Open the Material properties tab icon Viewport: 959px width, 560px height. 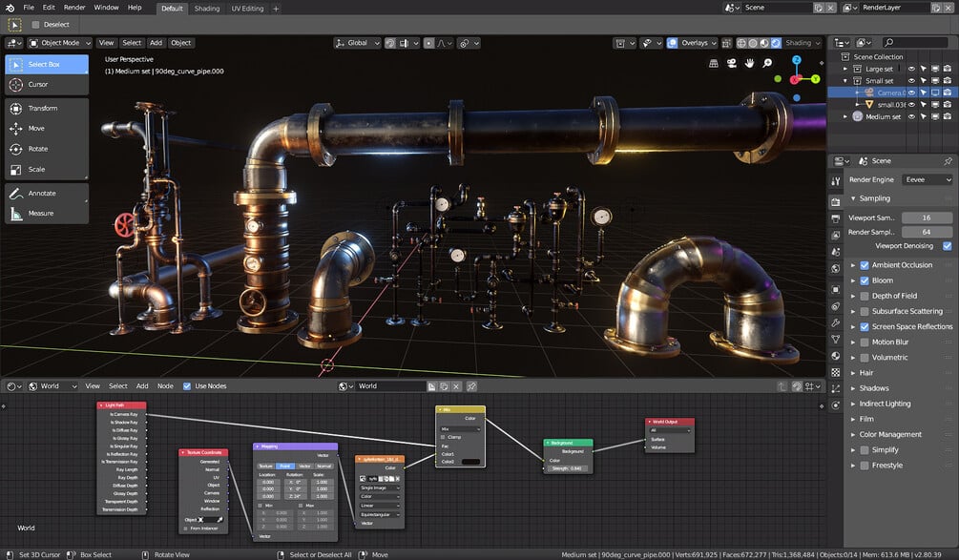tap(836, 356)
